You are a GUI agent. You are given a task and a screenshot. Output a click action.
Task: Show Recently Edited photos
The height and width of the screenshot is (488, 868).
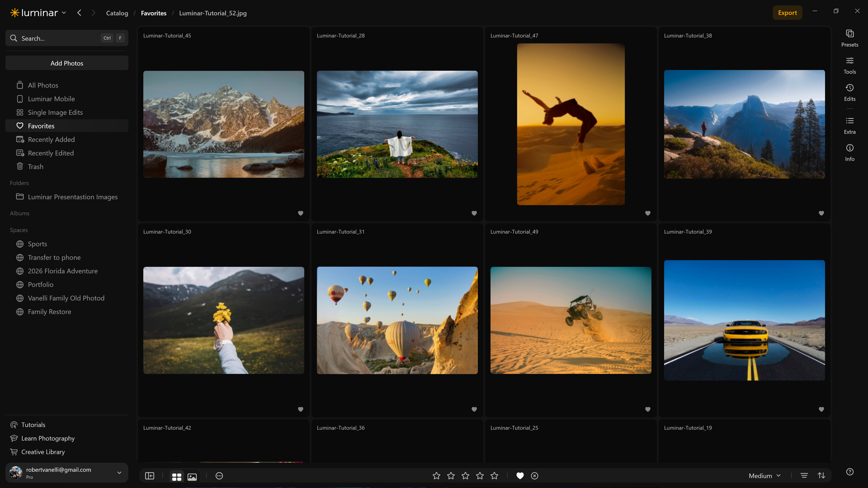[x=67, y=153]
